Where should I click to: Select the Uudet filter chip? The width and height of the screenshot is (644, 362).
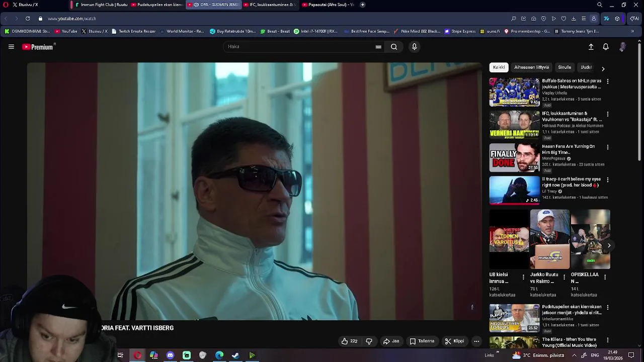click(x=586, y=67)
